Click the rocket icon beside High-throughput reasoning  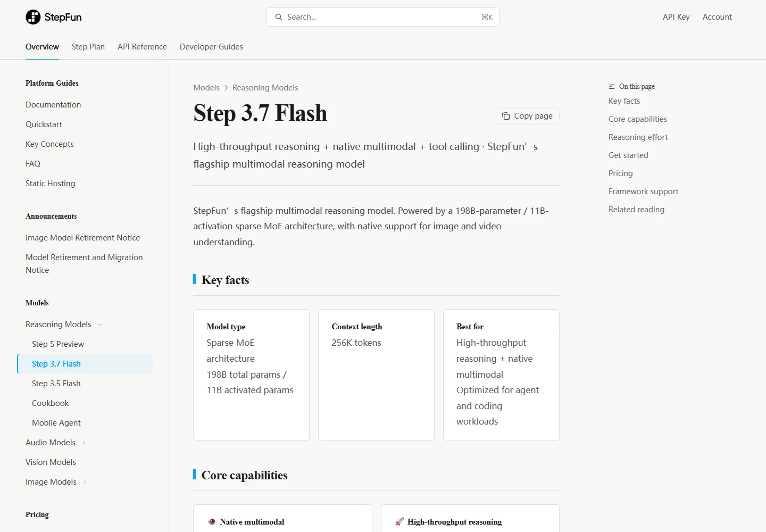(x=399, y=522)
